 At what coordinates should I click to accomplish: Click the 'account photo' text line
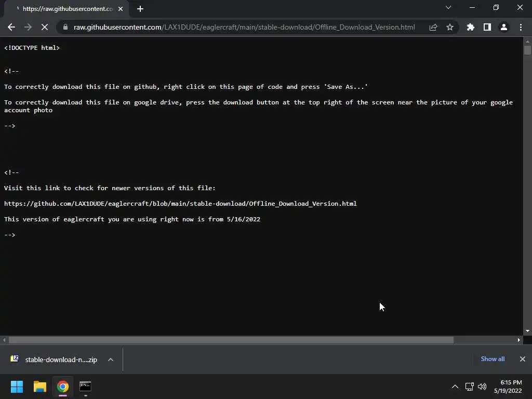coord(28,110)
